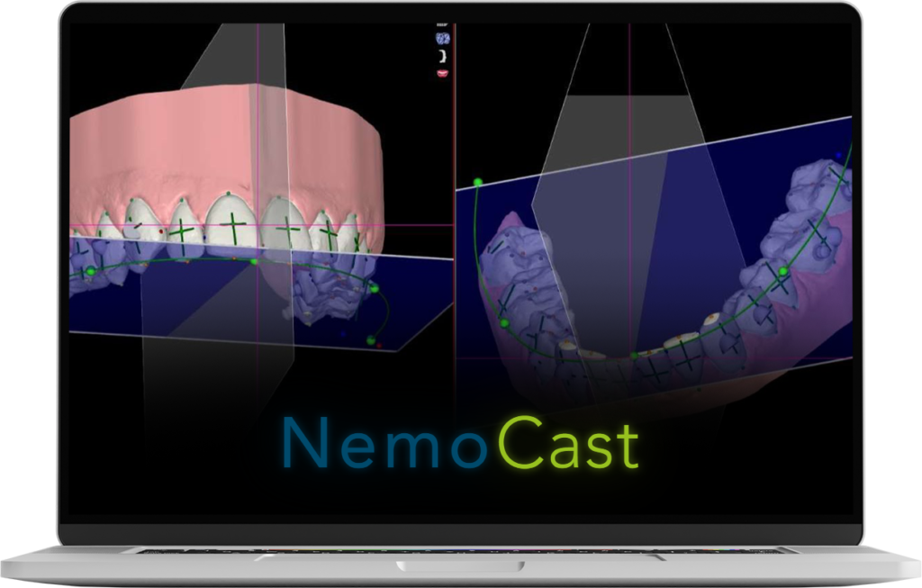Pick the green arch point on right-side molars
The width and height of the screenshot is (922, 588).
point(783,271)
